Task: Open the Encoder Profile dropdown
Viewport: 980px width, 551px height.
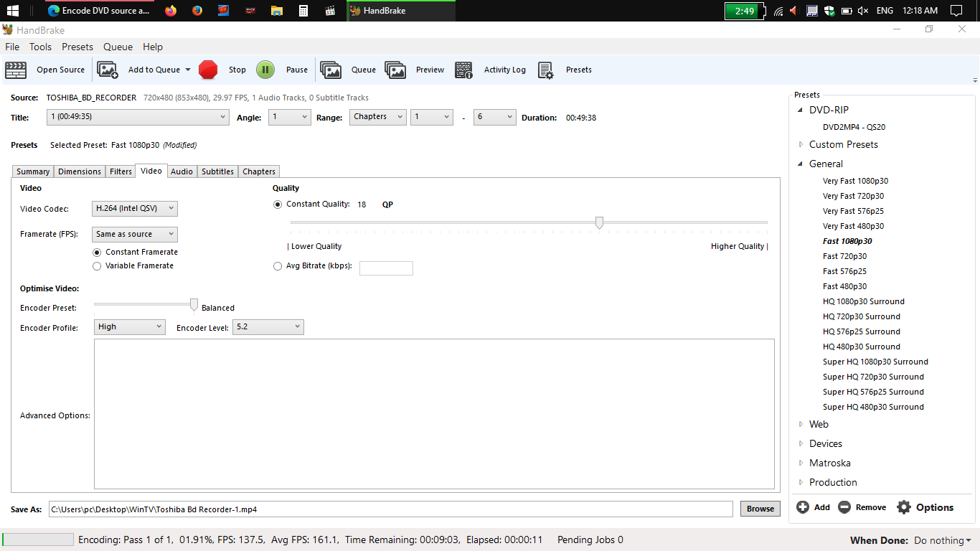Action: pos(130,327)
